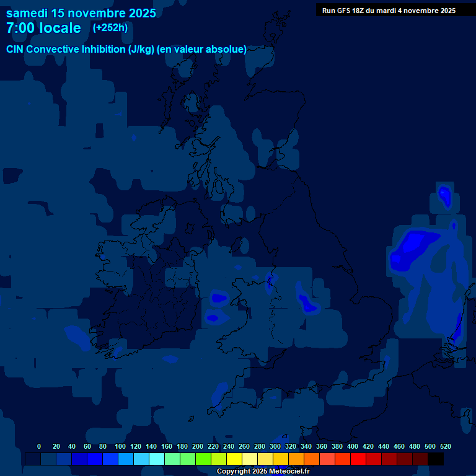Click the 7:00 locale time label
This screenshot has height=476, width=476.
click(43, 28)
